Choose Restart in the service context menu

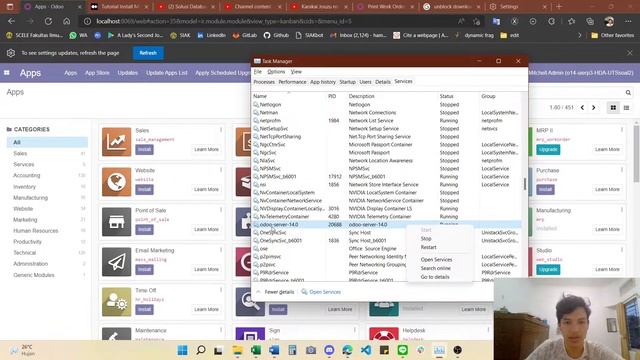point(429,247)
